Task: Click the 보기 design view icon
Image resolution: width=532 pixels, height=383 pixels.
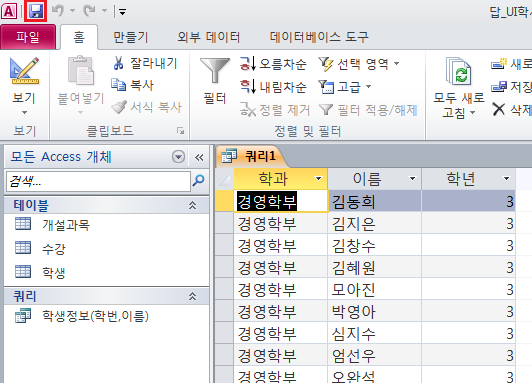Action: coord(24,71)
